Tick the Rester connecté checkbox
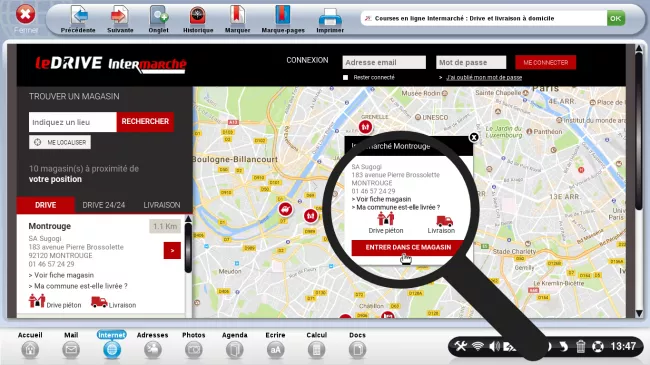Image resolution: width=650 pixels, height=365 pixels. (x=345, y=78)
